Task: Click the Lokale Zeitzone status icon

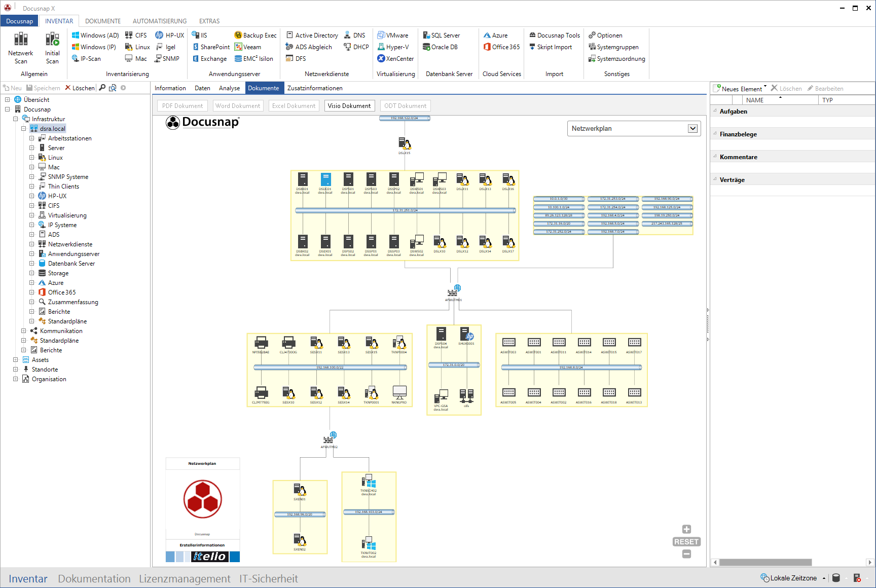Action: tap(764, 577)
